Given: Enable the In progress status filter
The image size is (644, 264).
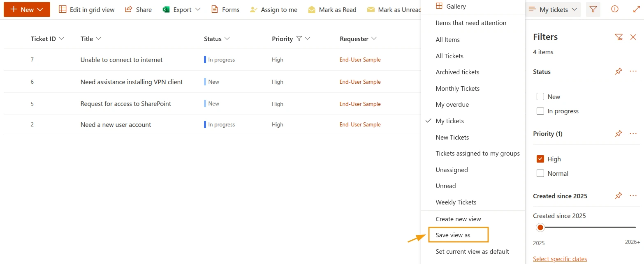Looking at the screenshot, I should tap(540, 111).
